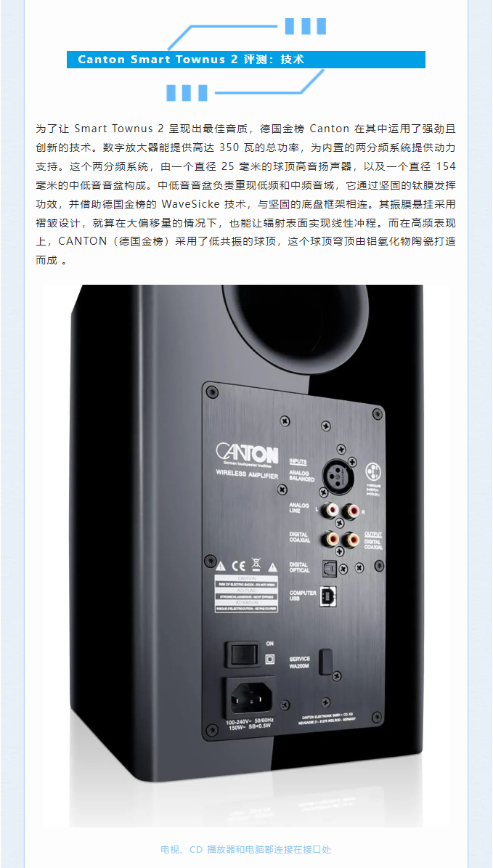Click the CE certification mark
The height and width of the screenshot is (868, 493).
tap(237, 565)
